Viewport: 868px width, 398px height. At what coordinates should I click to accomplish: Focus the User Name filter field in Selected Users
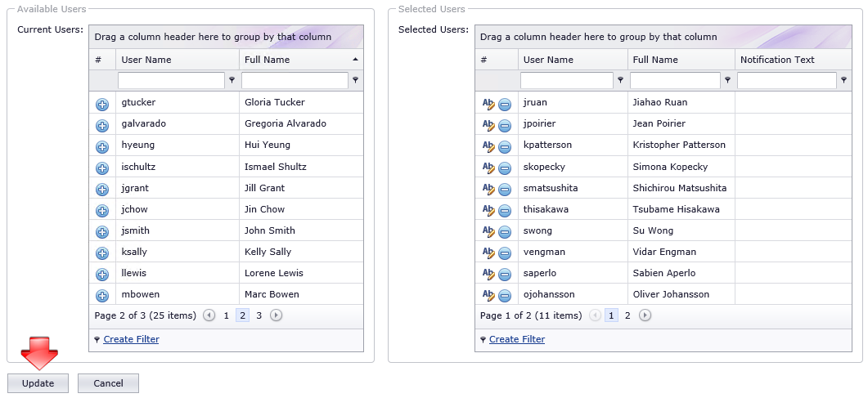tap(567, 80)
